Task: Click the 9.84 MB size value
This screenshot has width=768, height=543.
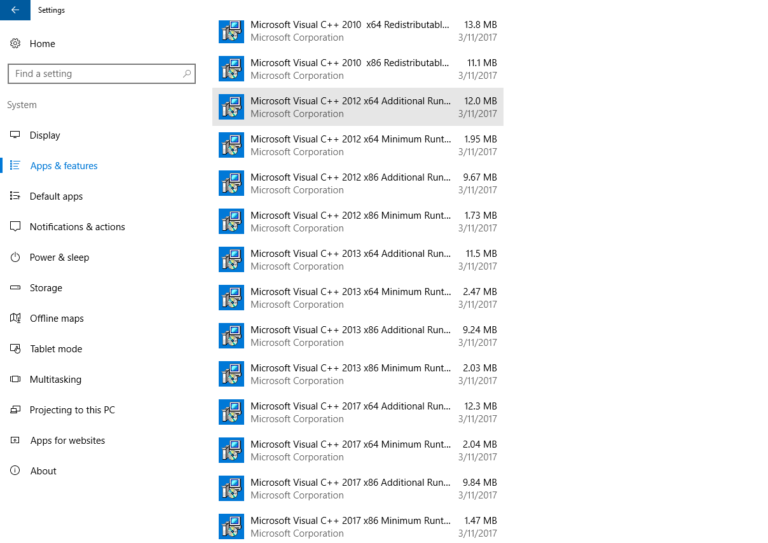Action: pos(480,483)
